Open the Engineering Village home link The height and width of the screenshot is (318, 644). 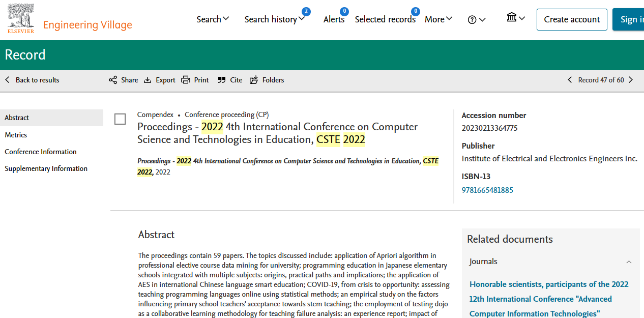(87, 25)
